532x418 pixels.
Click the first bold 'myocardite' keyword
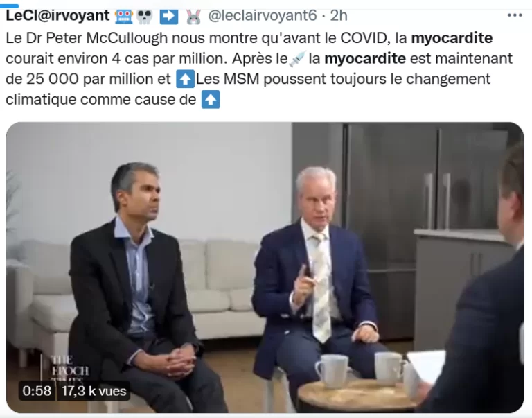point(452,37)
